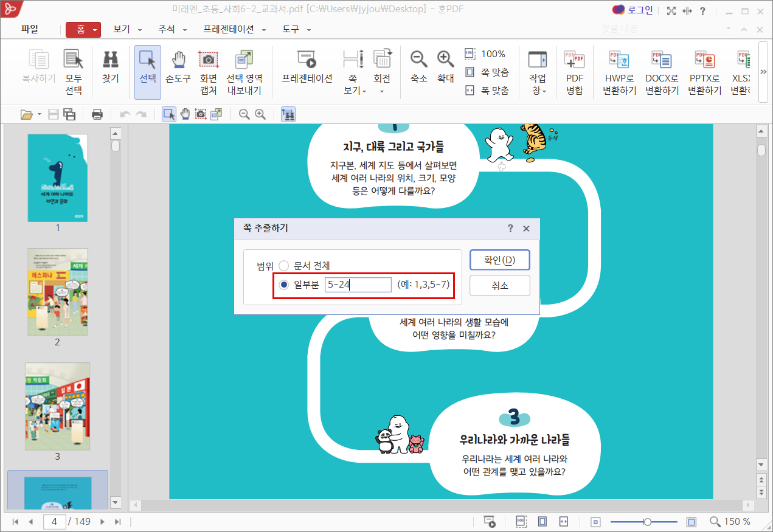Click presentation play icon in status bar
The image size is (773, 532).
(490, 522)
